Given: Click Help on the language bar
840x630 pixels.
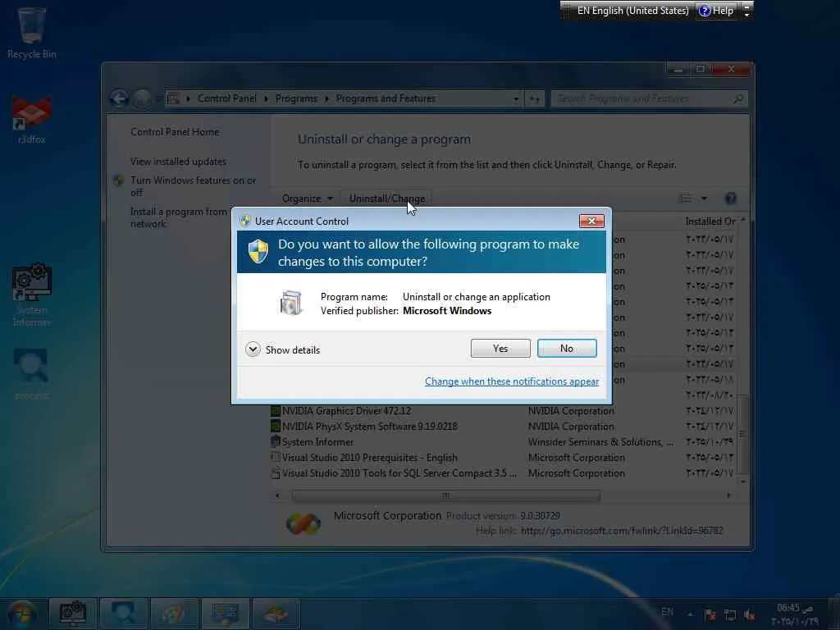Looking at the screenshot, I should point(716,10).
